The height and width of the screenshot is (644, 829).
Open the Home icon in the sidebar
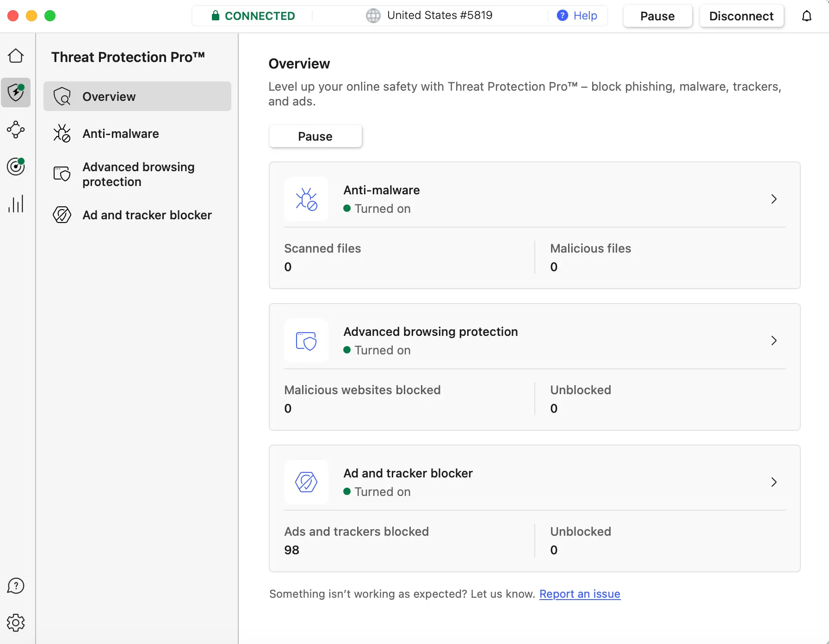point(16,56)
